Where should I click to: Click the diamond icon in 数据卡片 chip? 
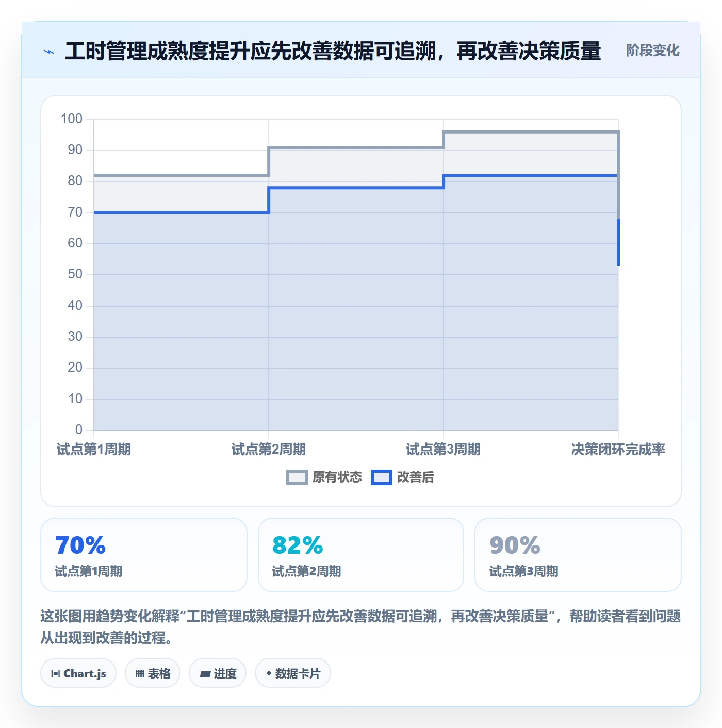269,673
